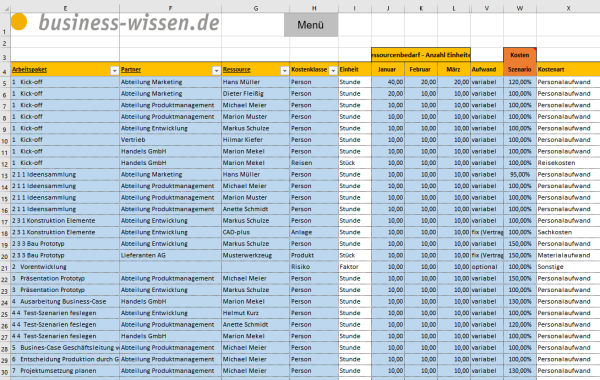The height and width of the screenshot is (380, 600).
Task: Click 6 Entscheidung Produktion cell
Action: pyautogui.click(x=65, y=359)
